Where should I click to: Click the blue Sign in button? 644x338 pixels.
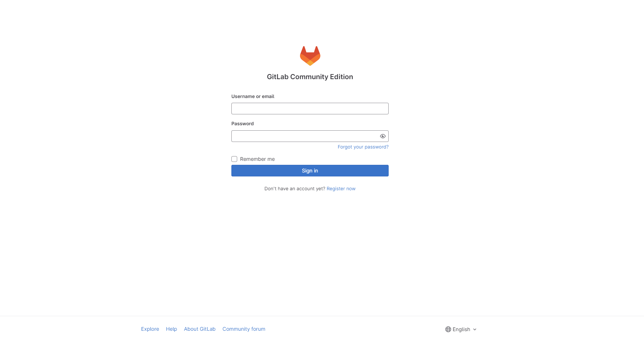[x=310, y=171]
